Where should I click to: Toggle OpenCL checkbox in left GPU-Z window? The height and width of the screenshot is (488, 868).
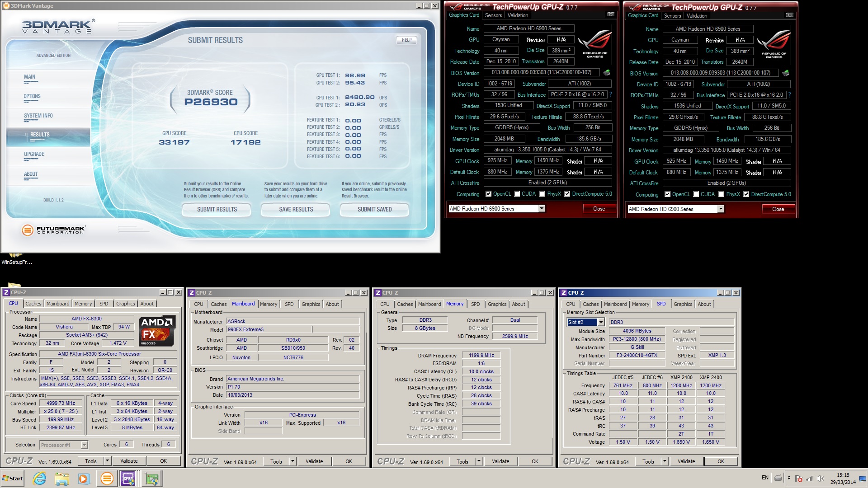click(x=488, y=194)
